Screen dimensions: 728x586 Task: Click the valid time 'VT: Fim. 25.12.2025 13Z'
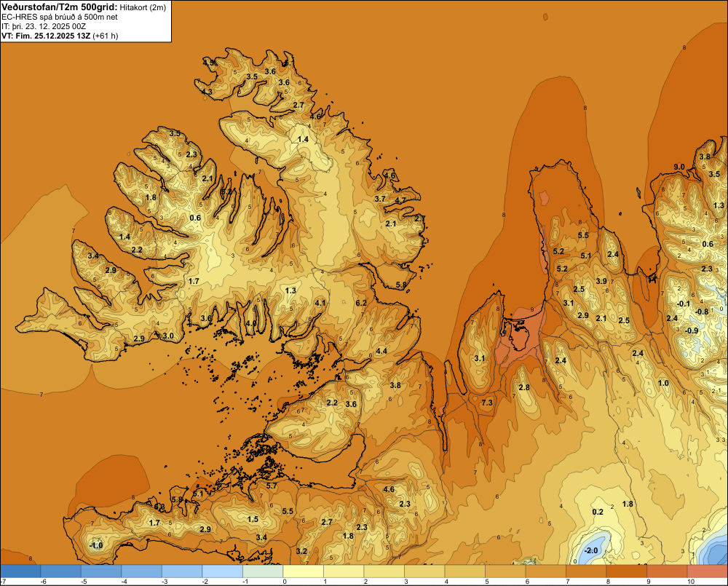[46, 36]
